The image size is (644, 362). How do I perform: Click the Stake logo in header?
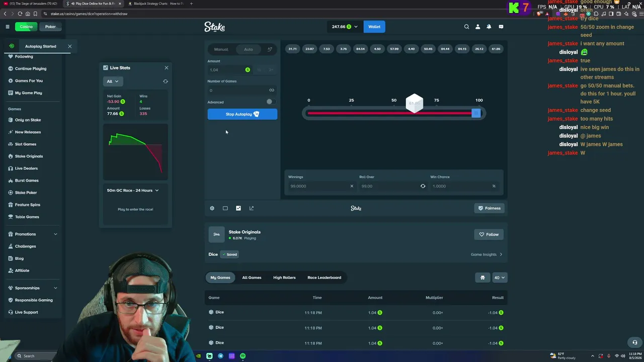[x=215, y=27]
